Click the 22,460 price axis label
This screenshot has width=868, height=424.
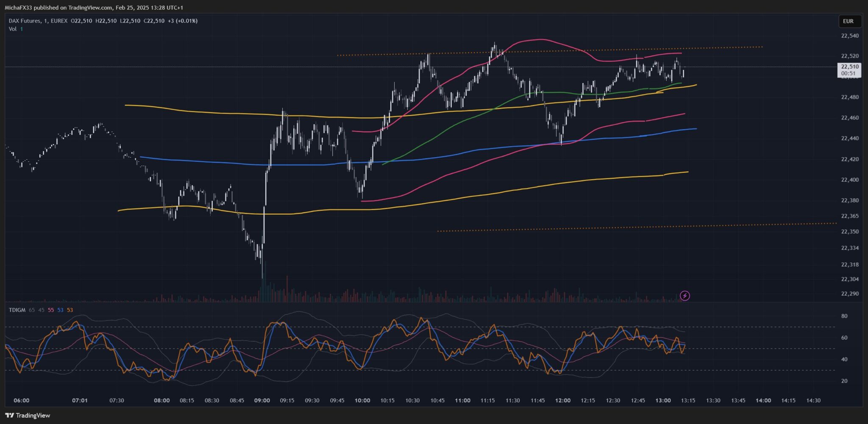coord(850,118)
